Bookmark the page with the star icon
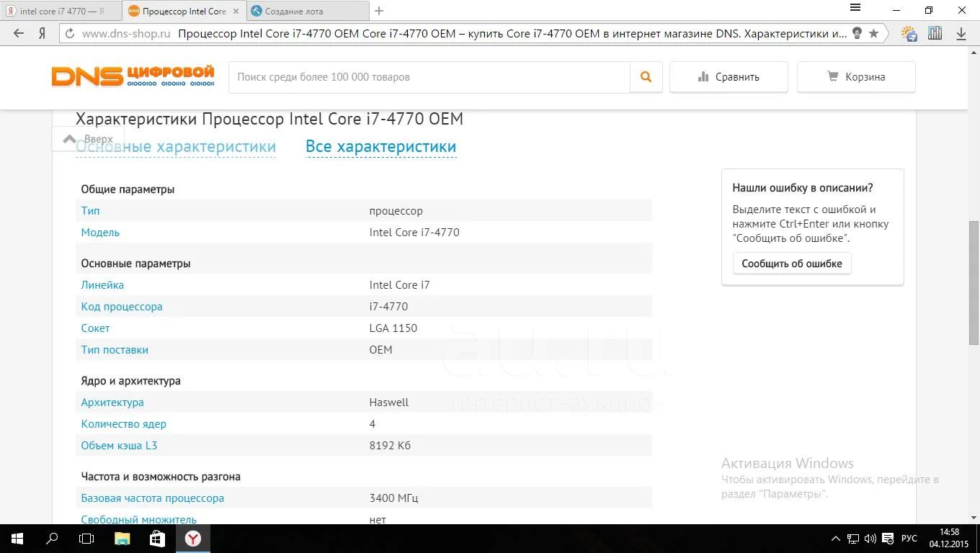980x553 pixels. (x=873, y=33)
